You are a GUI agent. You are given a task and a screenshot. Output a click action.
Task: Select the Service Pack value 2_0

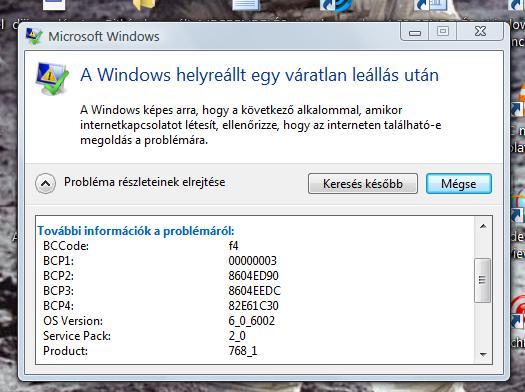pyautogui.click(x=237, y=336)
